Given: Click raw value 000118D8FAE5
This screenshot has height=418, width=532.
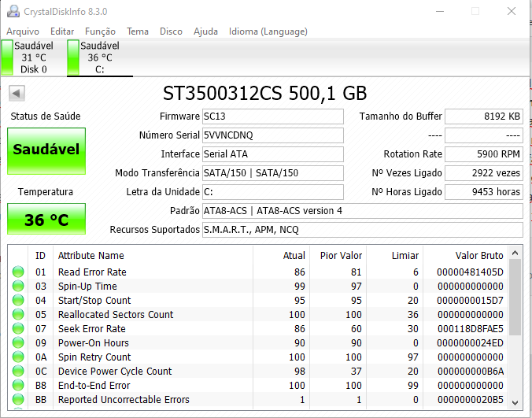Looking at the screenshot, I should click(x=471, y=329).
